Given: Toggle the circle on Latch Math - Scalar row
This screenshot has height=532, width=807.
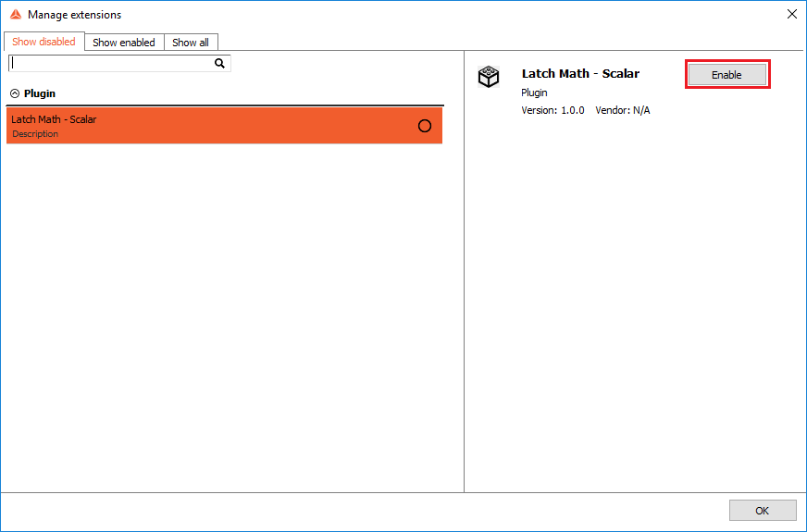Looking at the screenshot, I should point(425,126).
